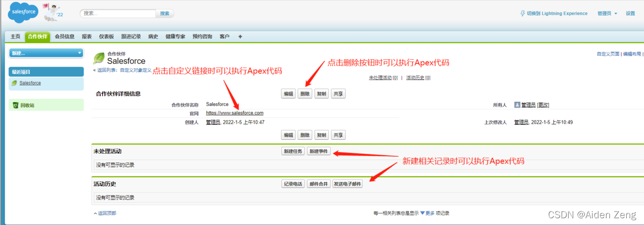Click the 最近项目 sidebar header
Screen dimensions: 644x225
46,72
